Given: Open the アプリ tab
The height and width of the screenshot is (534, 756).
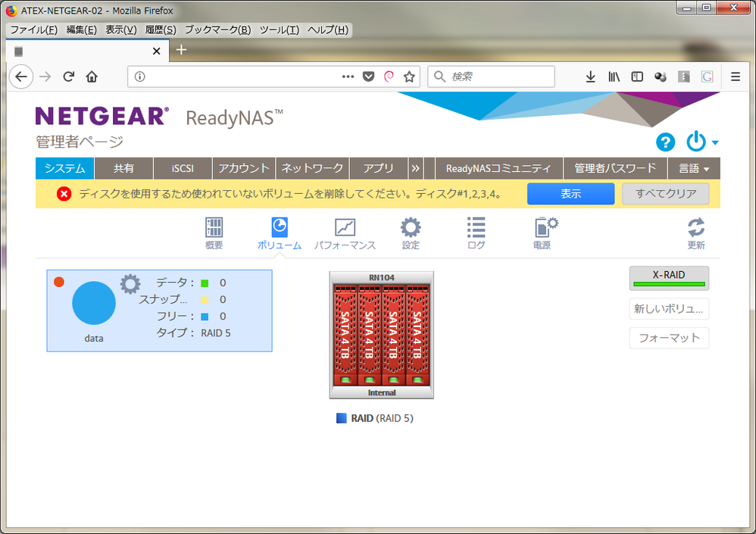Looking at the screenshot, I should click(379, 168).
